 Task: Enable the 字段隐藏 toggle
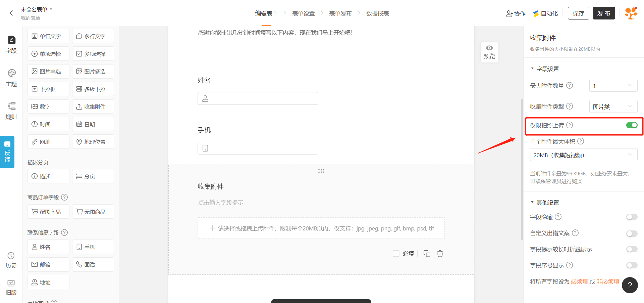pyautogui.click(x=632, y=217)
